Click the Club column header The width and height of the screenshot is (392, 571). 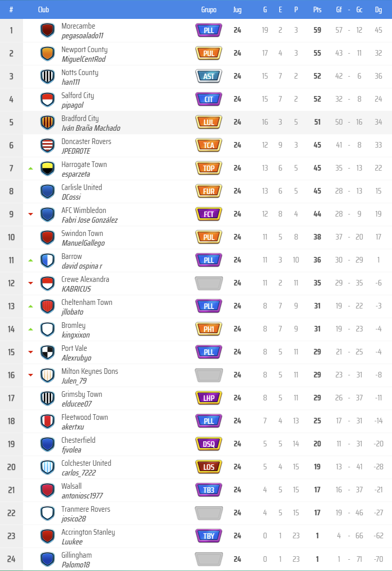point(43,10)
